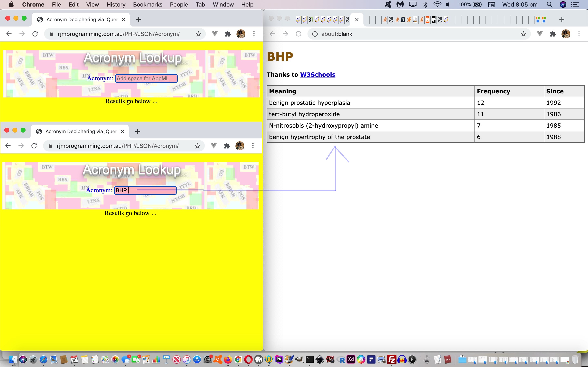Click the back navigation arrow
Image resolution: width=588 pixels, height=367 pixels.
click(8, 34)
